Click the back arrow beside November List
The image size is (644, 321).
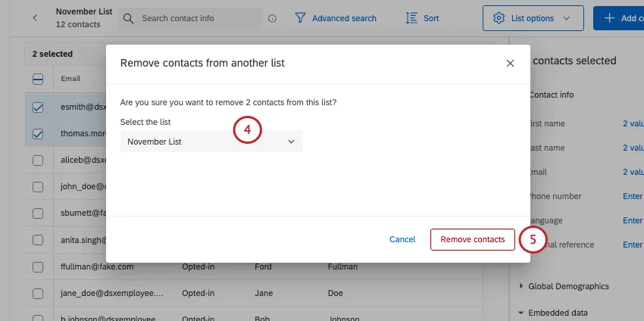[x=34, y=18]
